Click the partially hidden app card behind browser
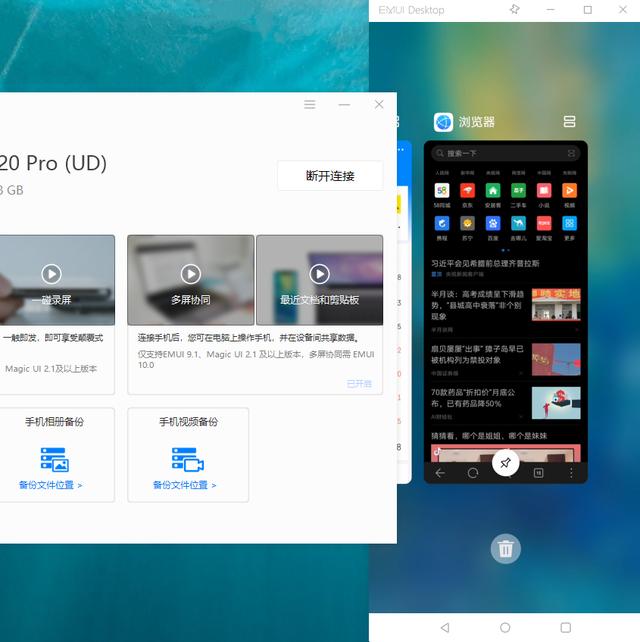 click(404, 312)
